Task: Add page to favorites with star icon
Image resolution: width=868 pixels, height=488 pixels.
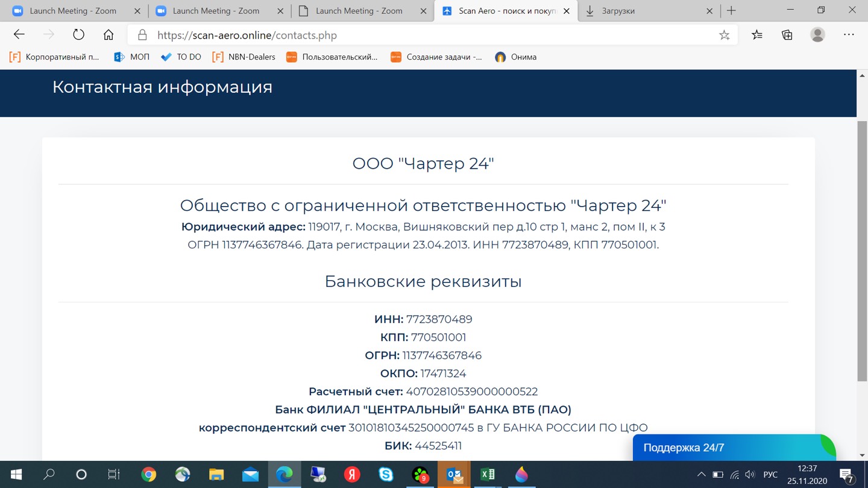Action: click(x=725, y=35)
